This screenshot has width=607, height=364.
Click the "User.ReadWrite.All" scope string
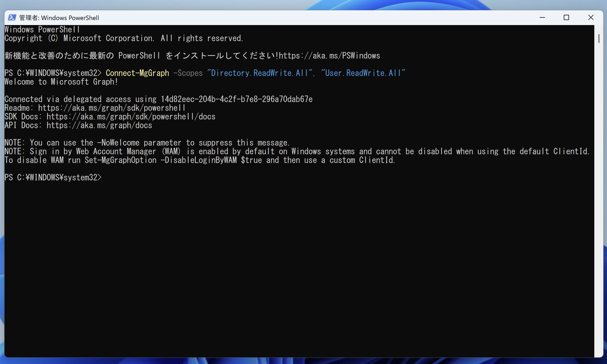point(363,73)
